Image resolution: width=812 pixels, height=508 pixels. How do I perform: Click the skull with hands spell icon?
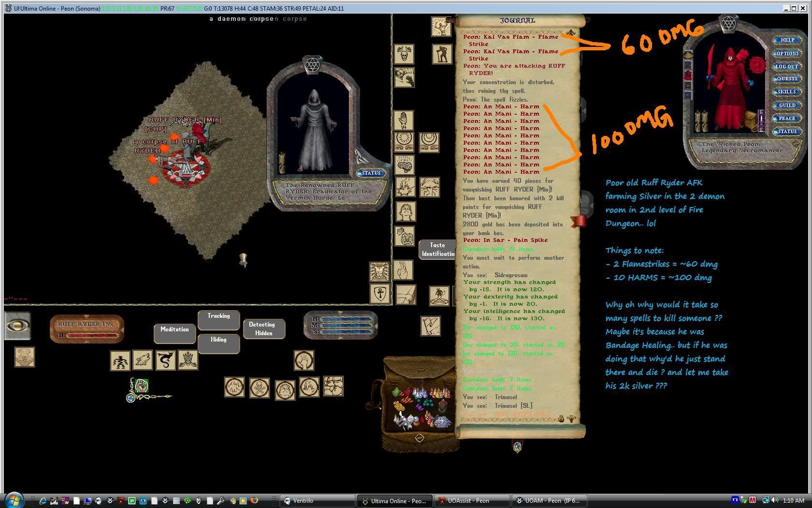(x=404, y=54)
